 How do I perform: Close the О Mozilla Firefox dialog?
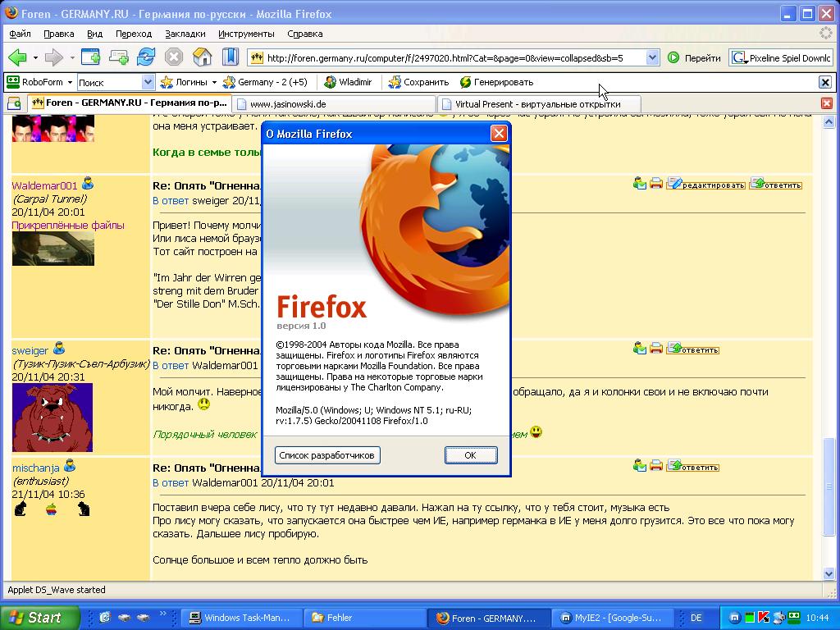[x=499, y=134]
